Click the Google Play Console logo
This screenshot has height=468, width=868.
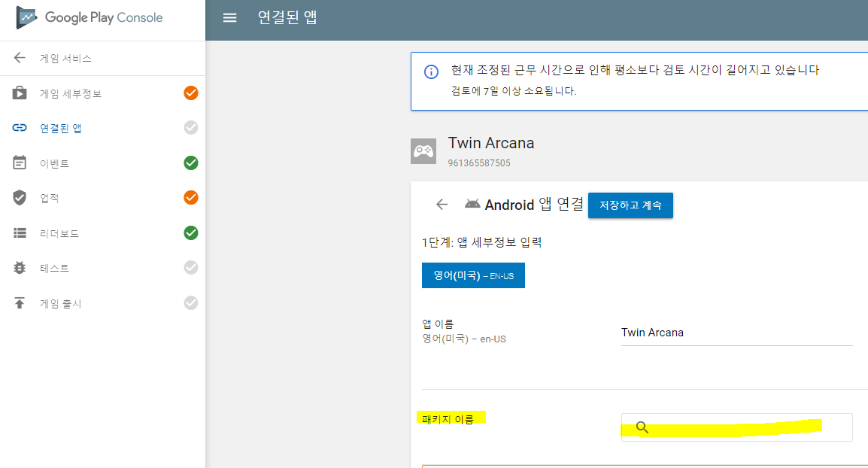tap(89, 18)
